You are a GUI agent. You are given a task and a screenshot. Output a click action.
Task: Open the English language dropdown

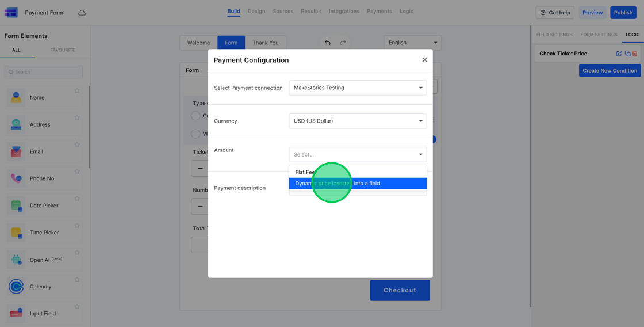point(412,43)
